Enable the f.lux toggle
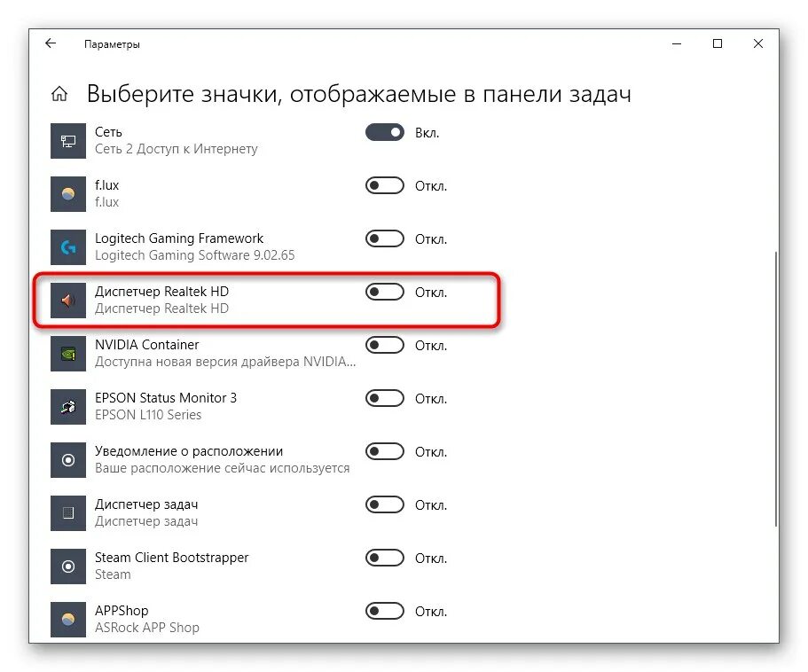 [384, 185]
